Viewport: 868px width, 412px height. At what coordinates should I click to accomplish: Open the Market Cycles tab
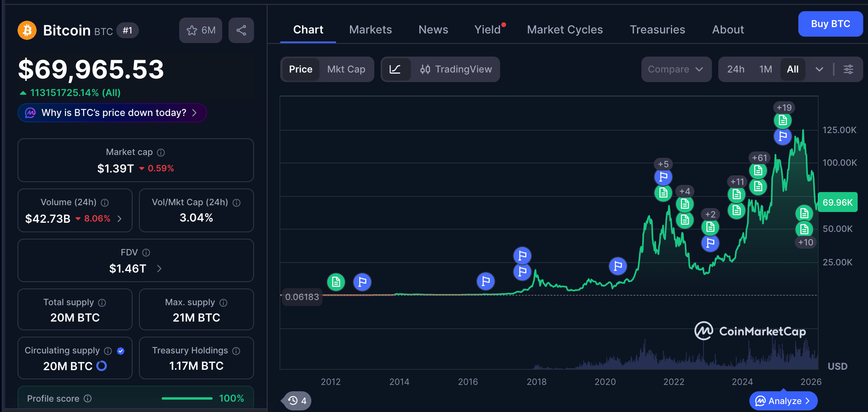click(565, 29)
